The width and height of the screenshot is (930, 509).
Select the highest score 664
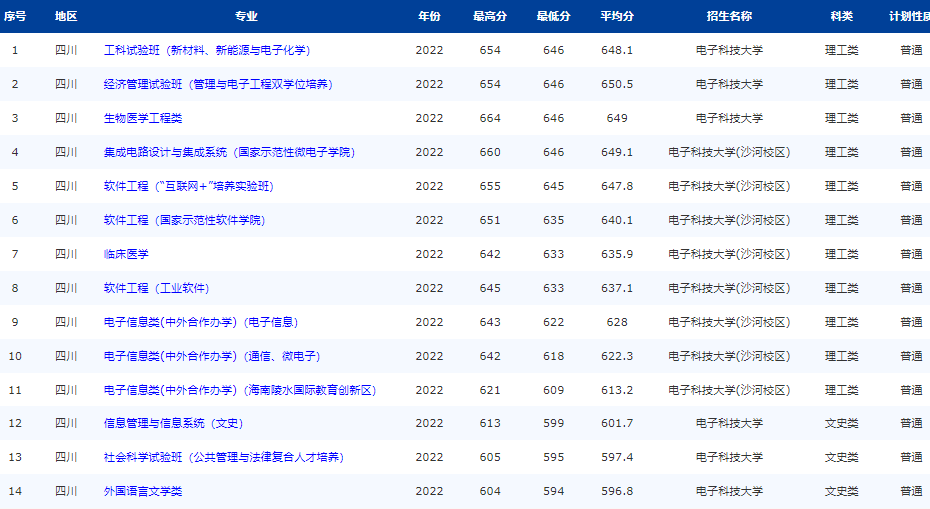pos(490,118)
